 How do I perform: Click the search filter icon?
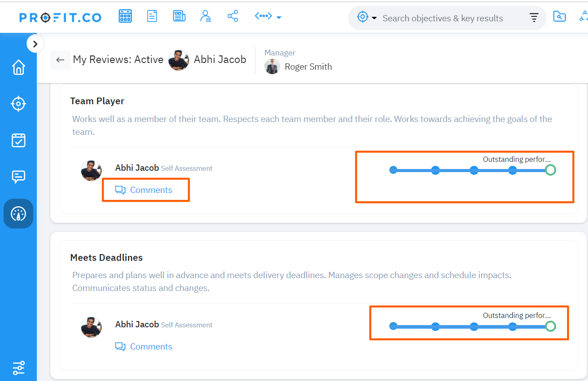tap(534, 18)
